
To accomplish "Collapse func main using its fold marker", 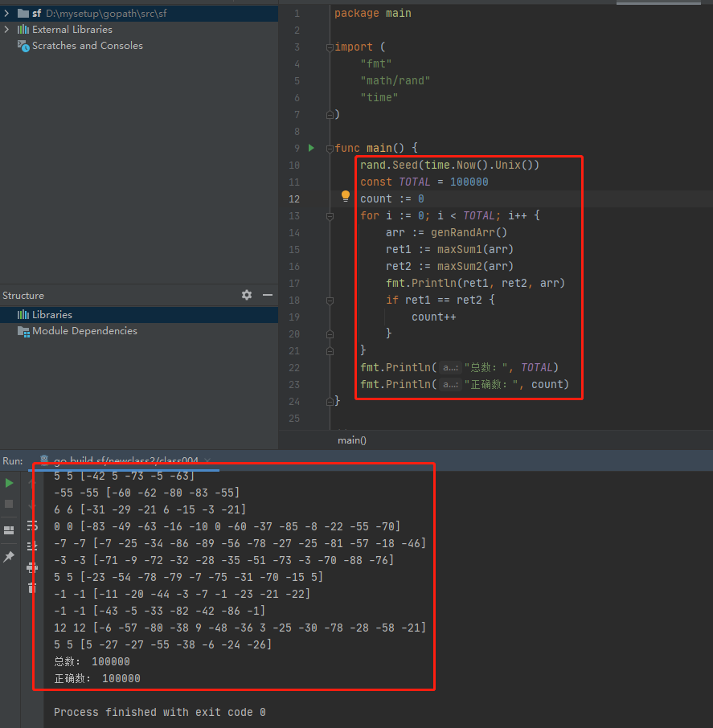I will click(330, 148).
